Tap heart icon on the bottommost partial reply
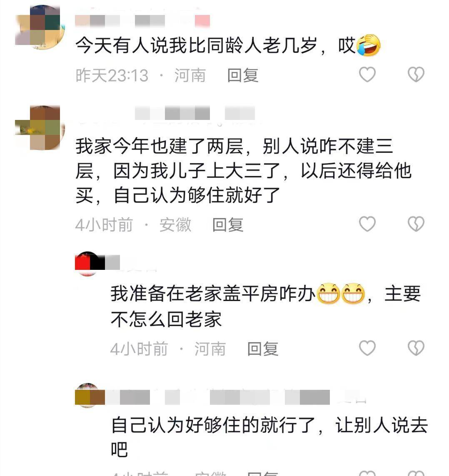Screen dimensions: 449x476 [367, 473]
